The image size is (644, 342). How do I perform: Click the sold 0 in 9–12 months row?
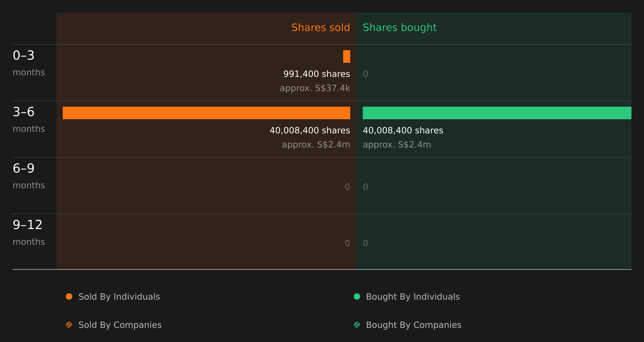(347, 243)
